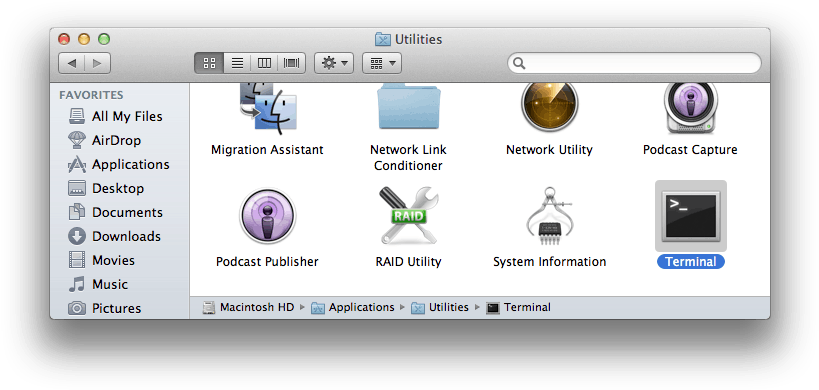Click Terminal in the path bar
Viewport: 819px width, 390px height.
click(x=518, y=308)
